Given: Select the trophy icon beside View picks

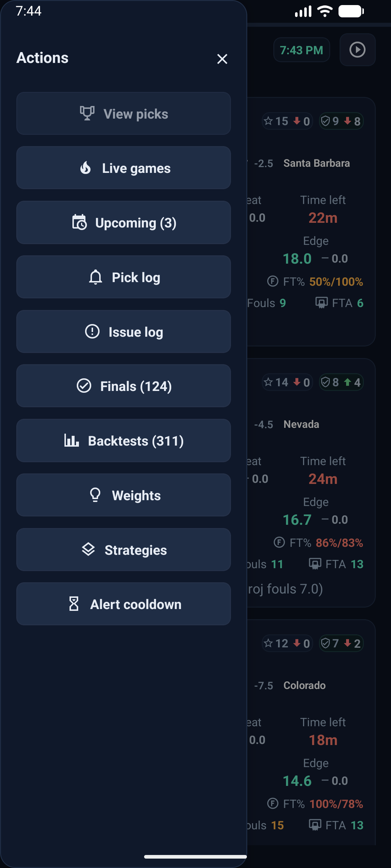Looking at the screenshot, I should coord(87,113).
